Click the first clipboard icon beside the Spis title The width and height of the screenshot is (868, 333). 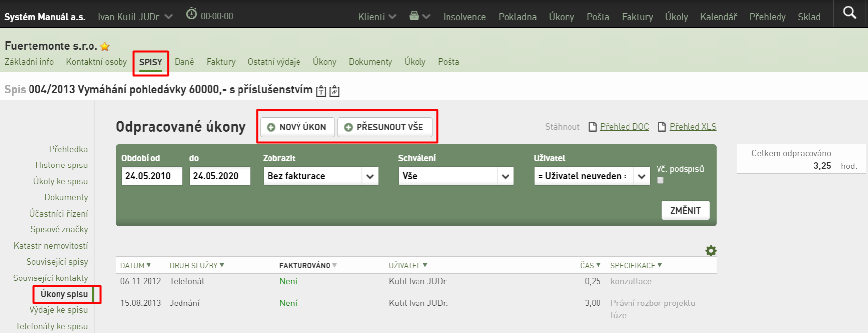pos(321,91)
